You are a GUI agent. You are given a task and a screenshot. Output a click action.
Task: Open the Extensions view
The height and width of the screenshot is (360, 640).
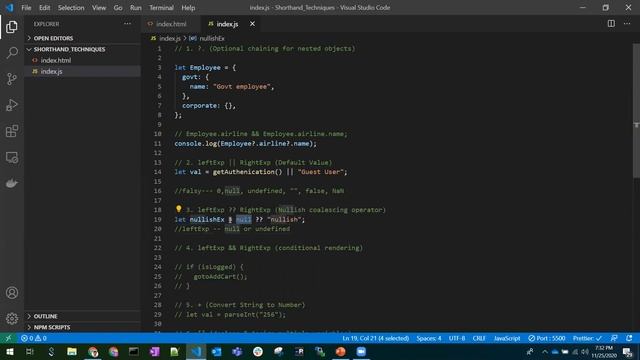pos(12,131)
